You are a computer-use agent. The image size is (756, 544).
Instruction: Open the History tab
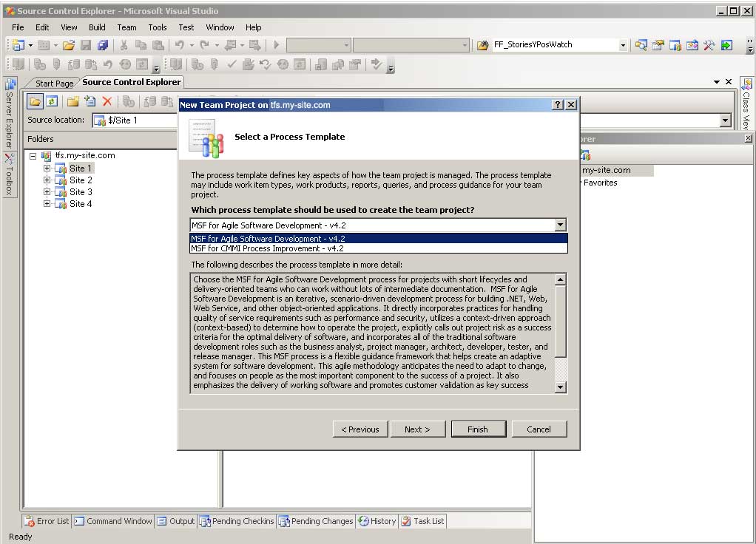click(377, 521)
